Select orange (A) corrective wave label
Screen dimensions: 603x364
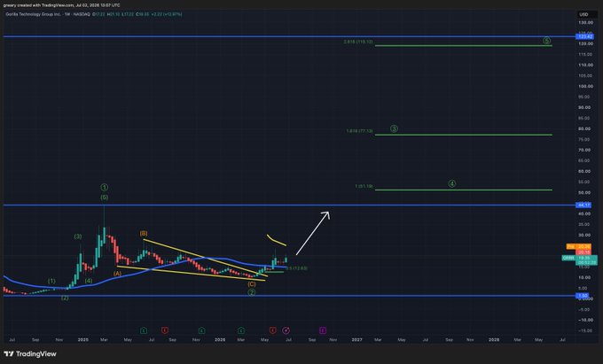click(x=117, y=274)
